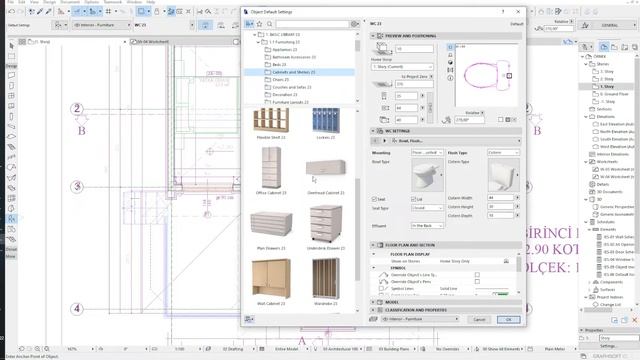Open the Edit menu
This screenshot has width=640, height=360.
pyautogui.click(x=22, y=2)
